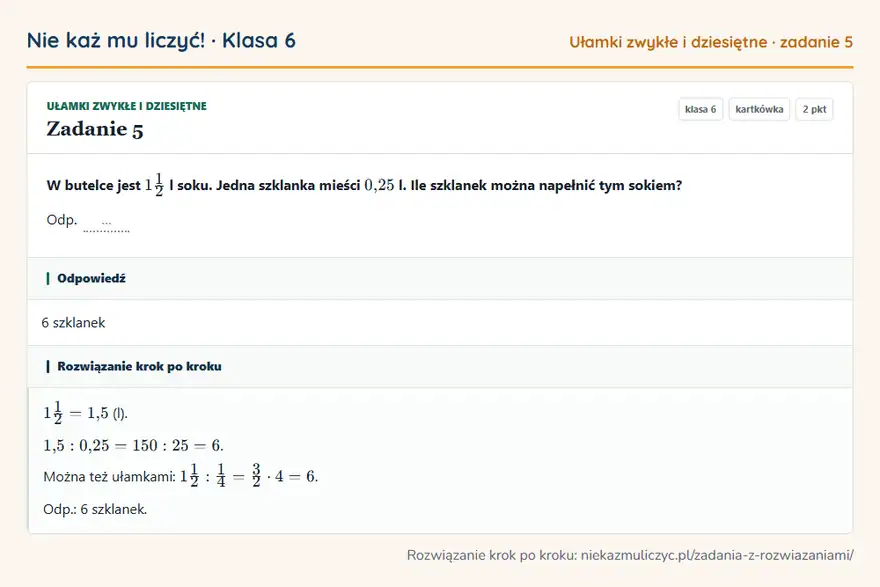This screenshot has width=880, height=587.
Task: Click the 'Ułamki zwykłe i dziesiętne · zadanie 5' header text
Action: coord(711,42)
